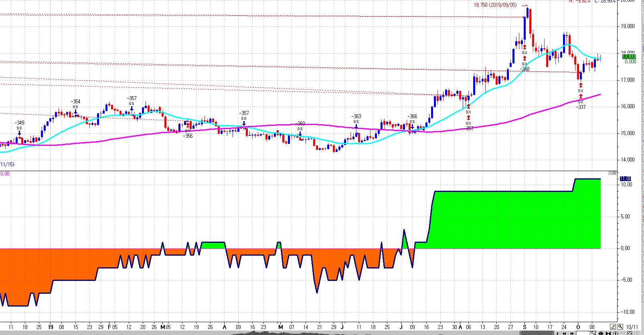Click the four-arrow fit chart icon
This screenshot has height=335, width=644.
coord(630,333)
